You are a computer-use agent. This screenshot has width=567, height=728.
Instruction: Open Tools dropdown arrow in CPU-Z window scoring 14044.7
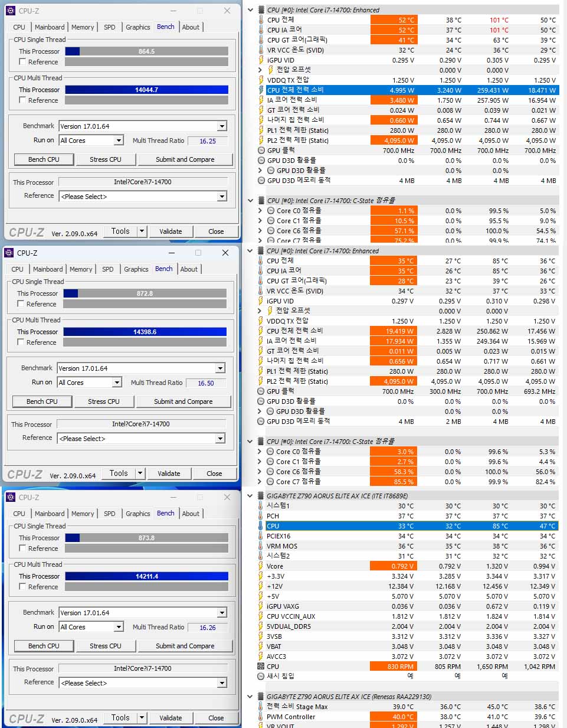(x=142, y=231)
